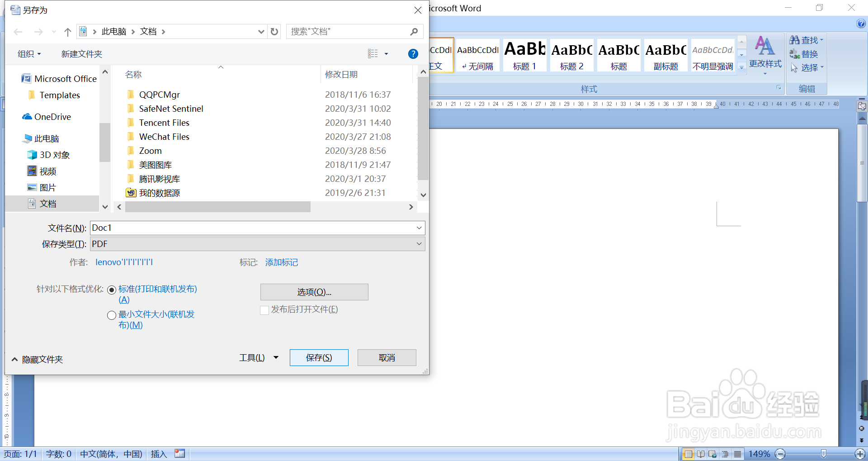Apply the 副标题 style in Word
This screenshot has width=868, height=461.
point(666,55)
